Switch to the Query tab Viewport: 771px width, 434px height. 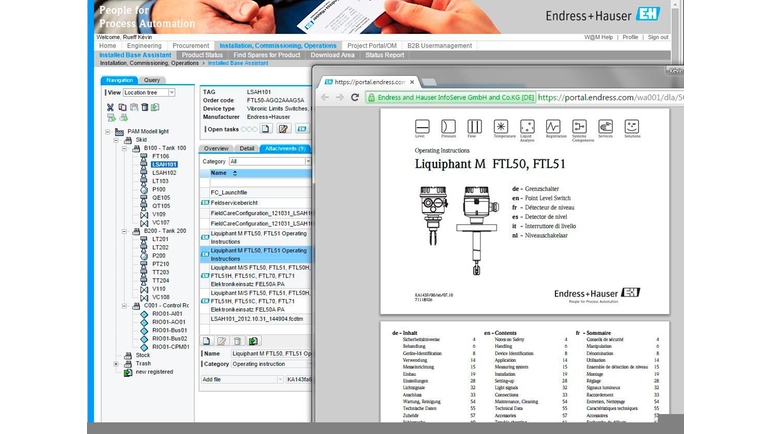pos(151,80)
